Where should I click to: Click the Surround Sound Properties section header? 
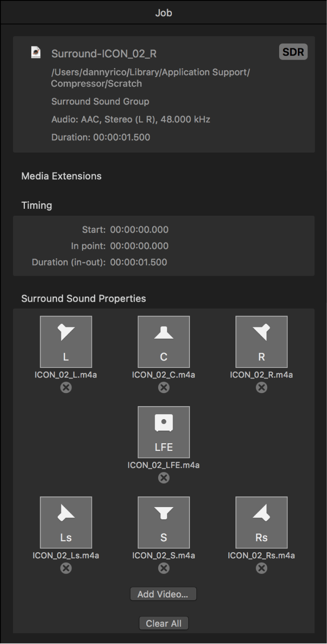(83, 299)
